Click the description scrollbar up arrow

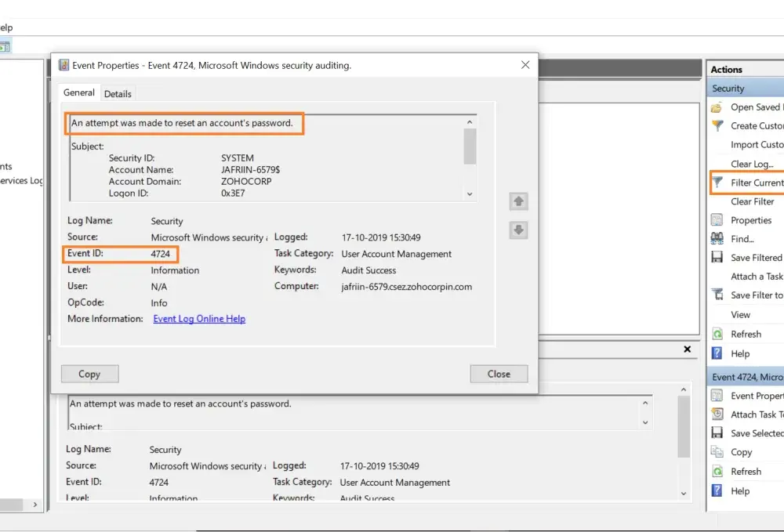[x=470, y=122]
